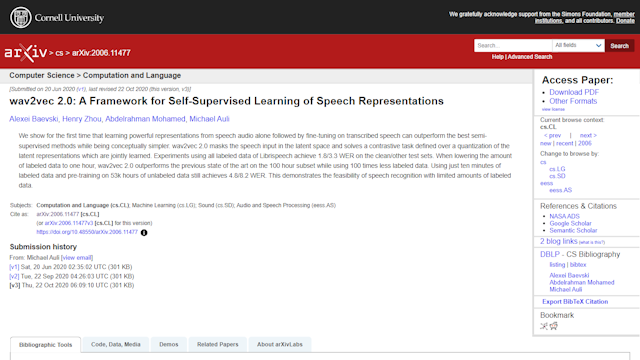Open submission version [v1]

click(14, 267)
